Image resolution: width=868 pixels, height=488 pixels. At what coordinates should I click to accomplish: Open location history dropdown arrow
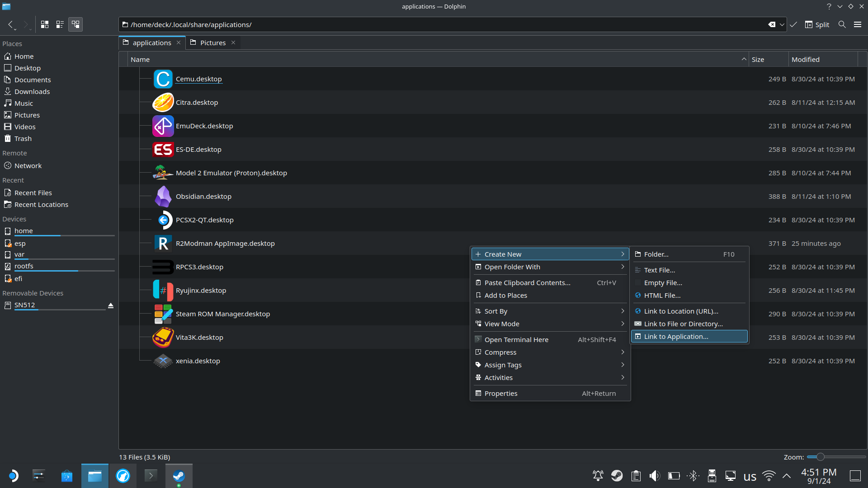point(782,24)
